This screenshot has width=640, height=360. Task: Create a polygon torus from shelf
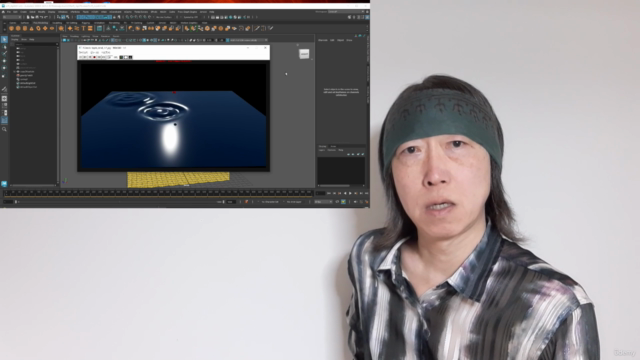click(38, 29)
